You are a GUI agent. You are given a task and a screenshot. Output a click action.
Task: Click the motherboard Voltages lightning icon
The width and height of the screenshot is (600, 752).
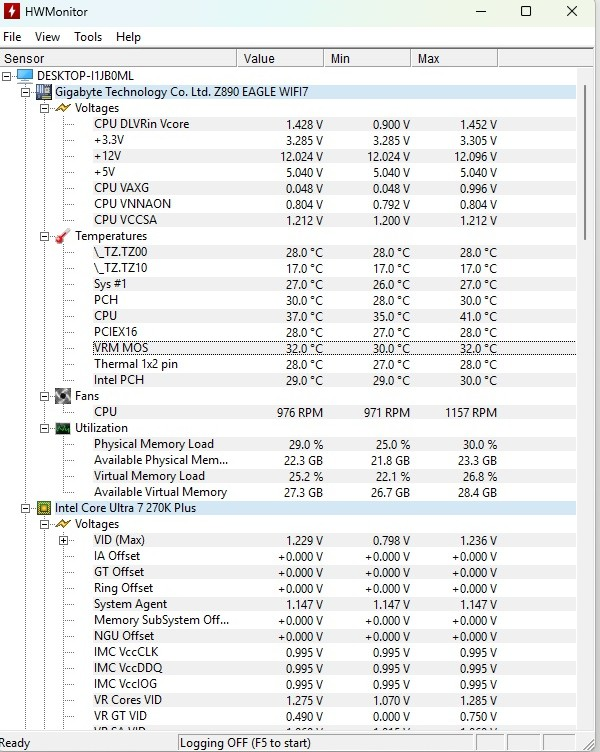(63, 108)
